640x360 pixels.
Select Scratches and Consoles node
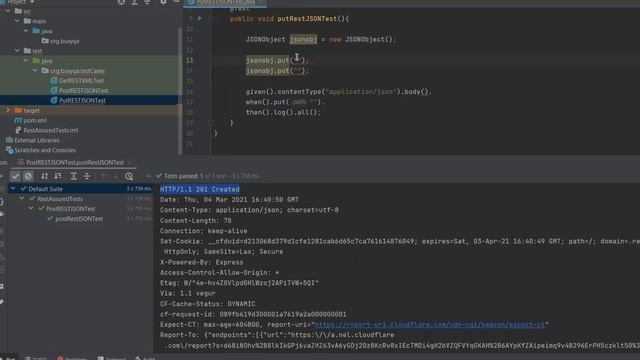click(45, 150)
